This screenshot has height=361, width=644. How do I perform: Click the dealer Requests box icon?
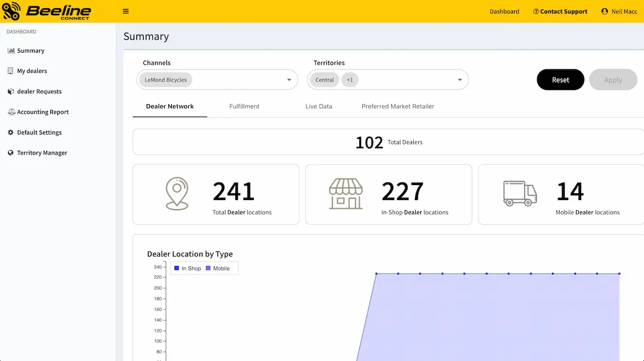click(x=11, y=91)
